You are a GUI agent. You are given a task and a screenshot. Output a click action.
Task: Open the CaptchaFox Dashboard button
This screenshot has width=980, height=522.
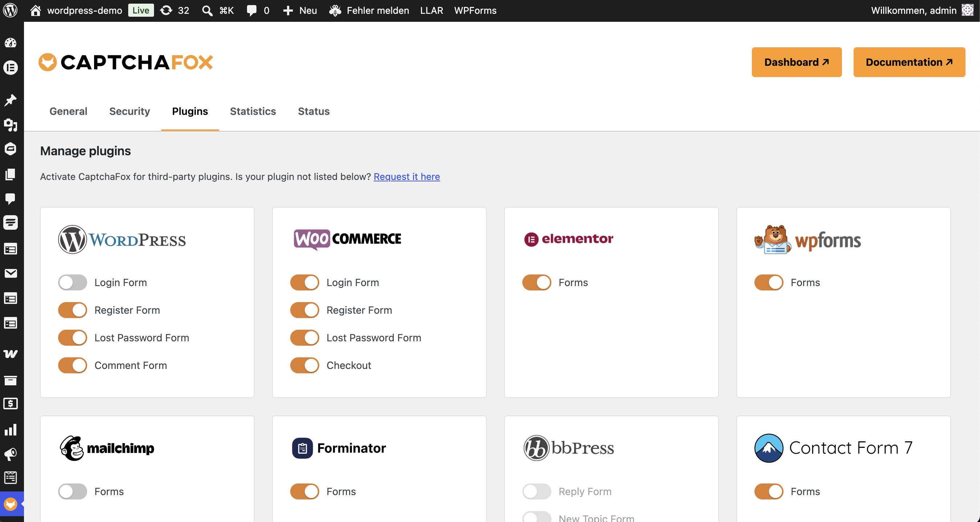tap(797, 62)
